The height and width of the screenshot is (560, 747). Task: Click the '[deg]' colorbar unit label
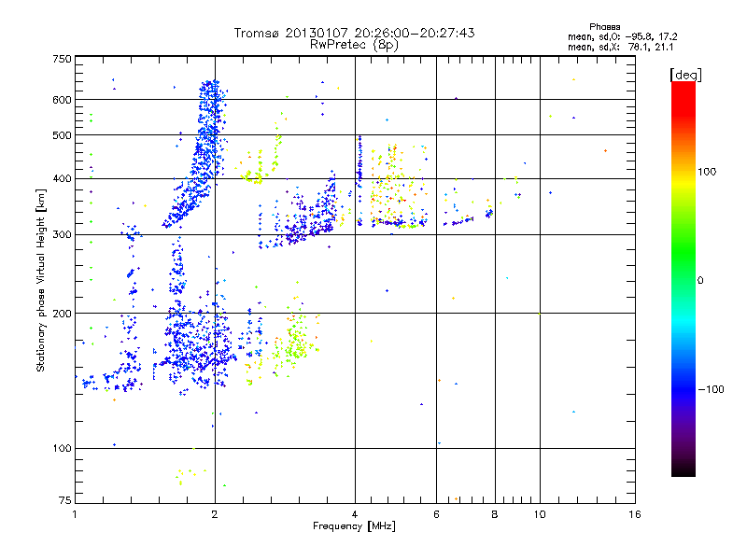click(x=685, y=75)
